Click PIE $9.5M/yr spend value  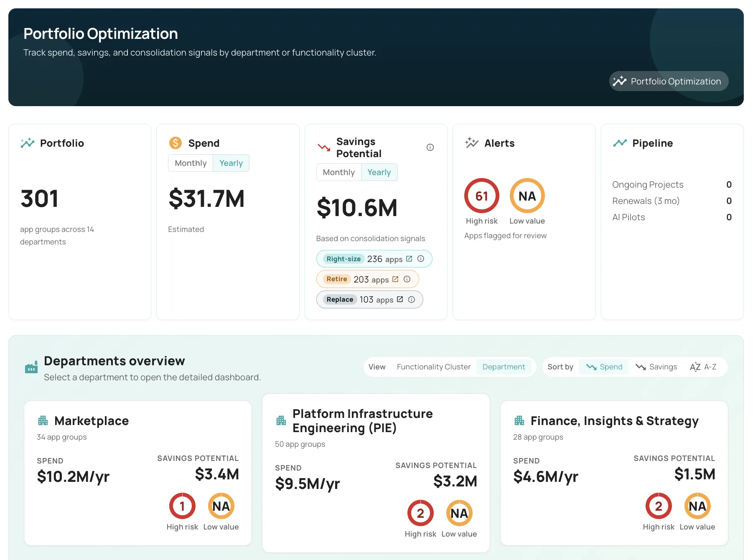[308, 484]
